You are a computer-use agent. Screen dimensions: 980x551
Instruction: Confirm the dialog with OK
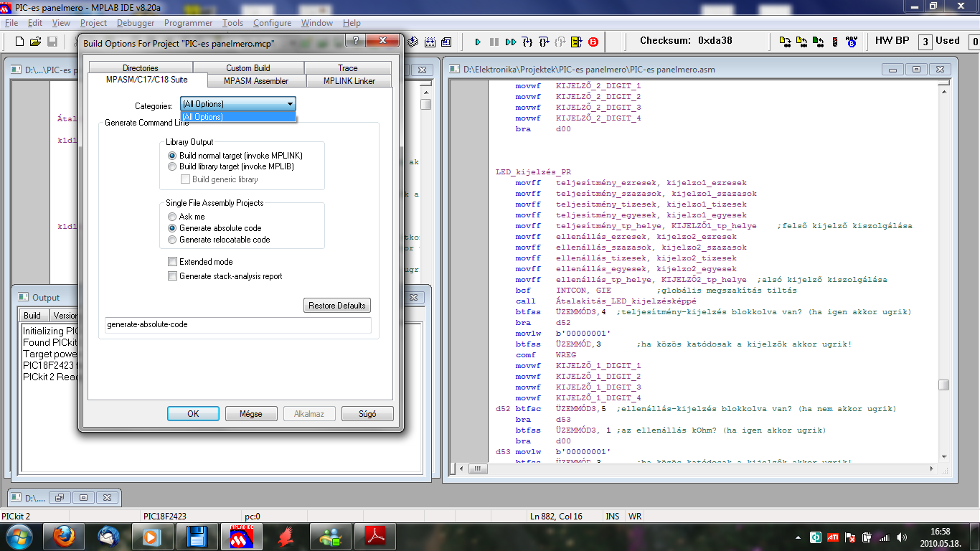pyautogui.click(x=193, y=414)
